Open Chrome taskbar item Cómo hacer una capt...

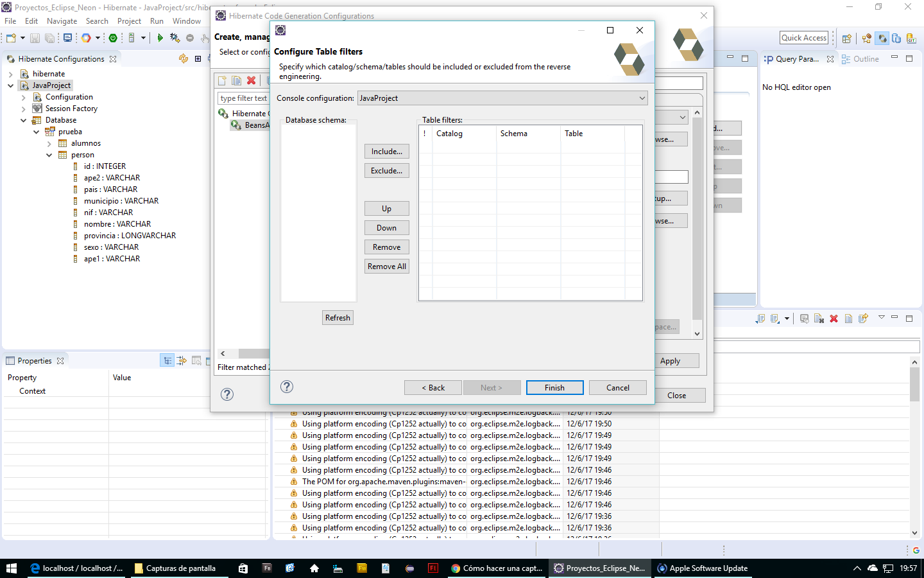point(497,568)
